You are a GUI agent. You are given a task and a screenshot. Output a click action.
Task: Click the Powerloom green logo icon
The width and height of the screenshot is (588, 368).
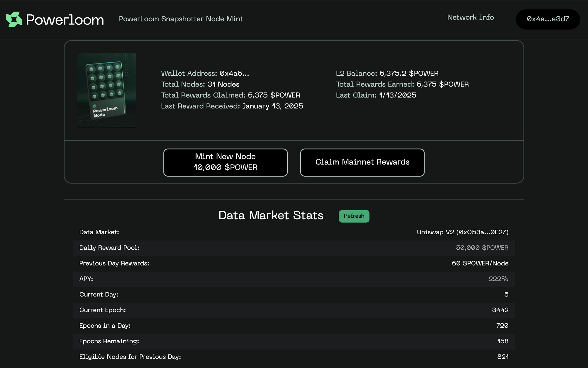[x=14, y=19]
